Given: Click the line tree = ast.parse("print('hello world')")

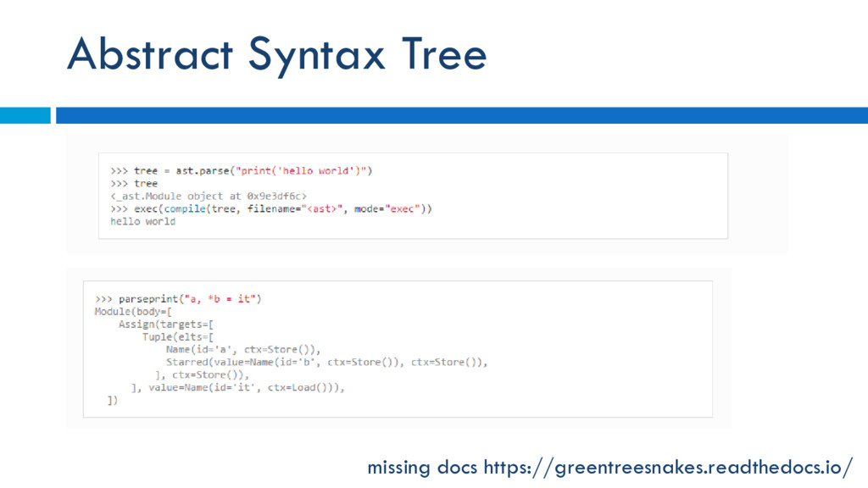Looking at the screenshot, I should tap(242, 171).
